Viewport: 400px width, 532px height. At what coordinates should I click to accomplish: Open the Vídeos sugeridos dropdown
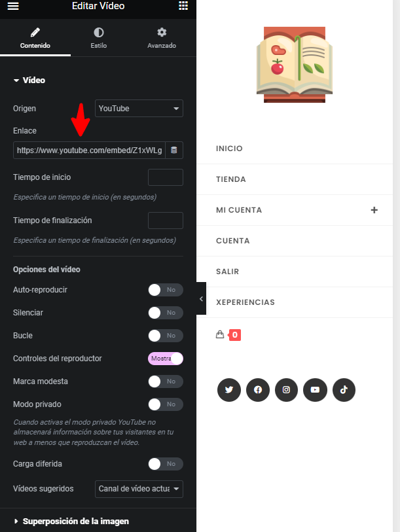click(139, 489)
